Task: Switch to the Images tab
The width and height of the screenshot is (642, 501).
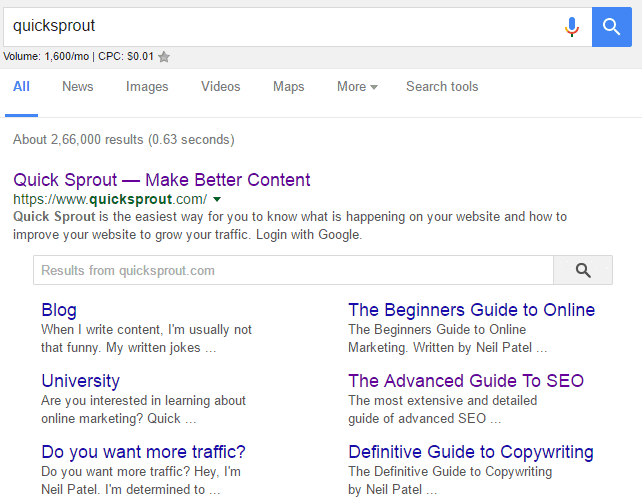Action: pyautogui.click(x=147, y=87)
